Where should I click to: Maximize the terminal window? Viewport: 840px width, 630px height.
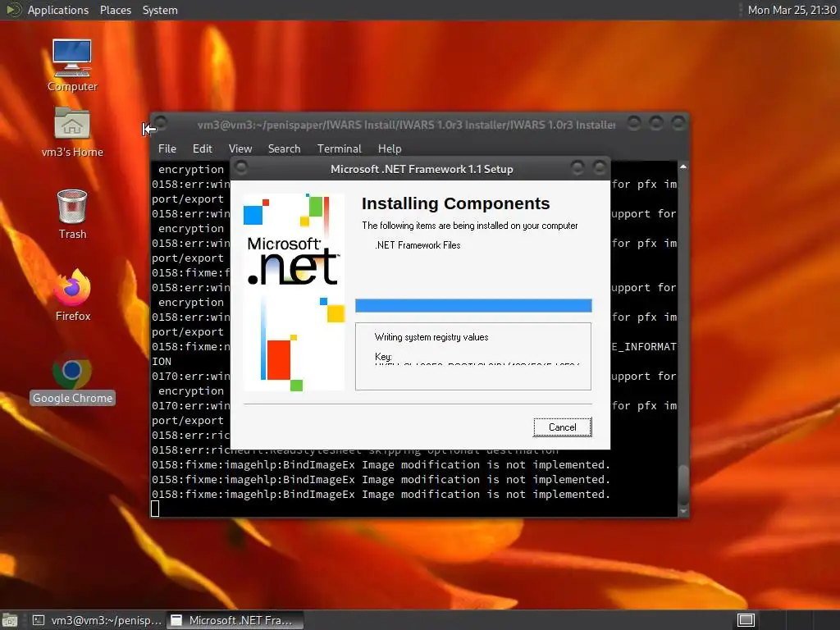click(656, 124)
